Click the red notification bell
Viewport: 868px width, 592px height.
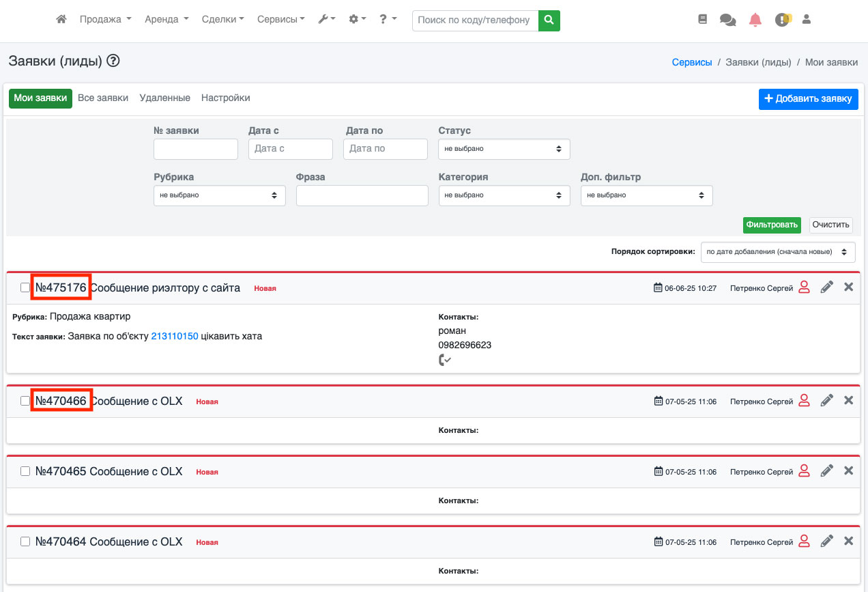click(x=755, y=20)
